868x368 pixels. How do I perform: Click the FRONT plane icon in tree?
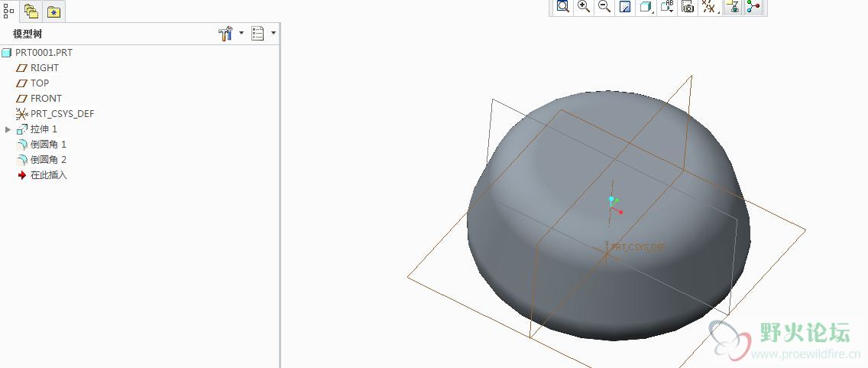[x=21, y=98]
